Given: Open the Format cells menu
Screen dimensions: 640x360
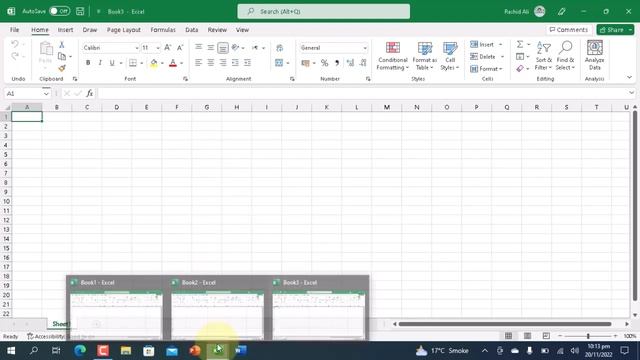Looking at the screenshot, I should tap(486, 69).
